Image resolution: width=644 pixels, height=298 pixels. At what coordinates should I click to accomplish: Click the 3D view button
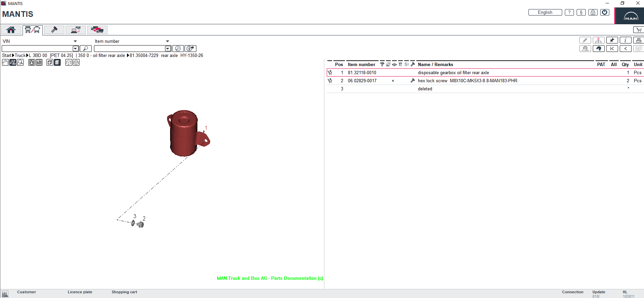[x=639, y=49]
